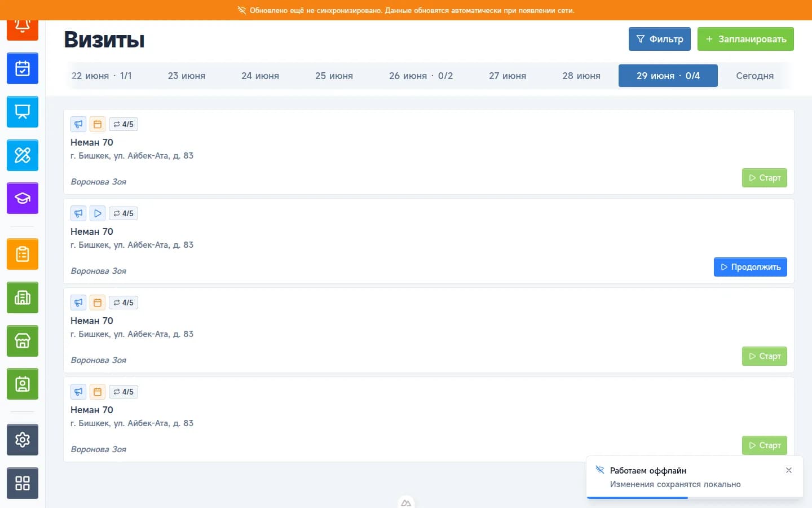Click megaphone icon on the fourth Неман 70 card
This screenshot has width=812, height=508.
pos(78,392)
